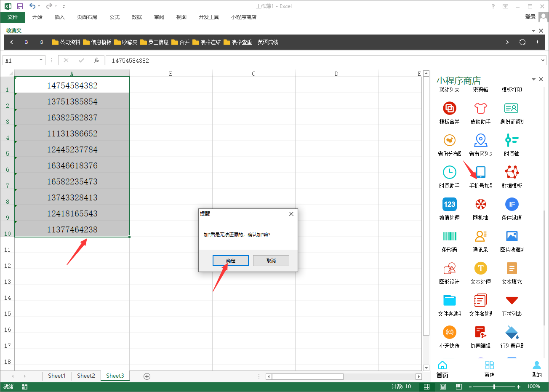Show next favorites with right chevron
549x392 pixels.
507,42
